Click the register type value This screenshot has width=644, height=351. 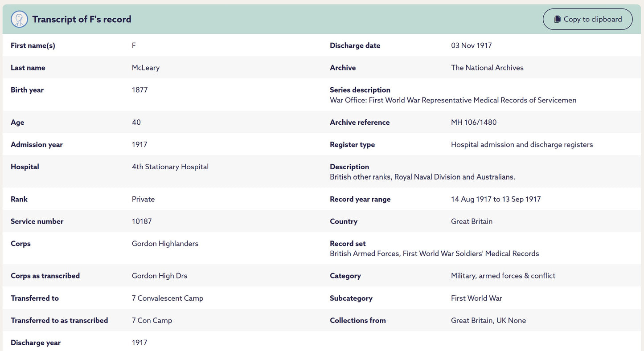pos(522,145)
